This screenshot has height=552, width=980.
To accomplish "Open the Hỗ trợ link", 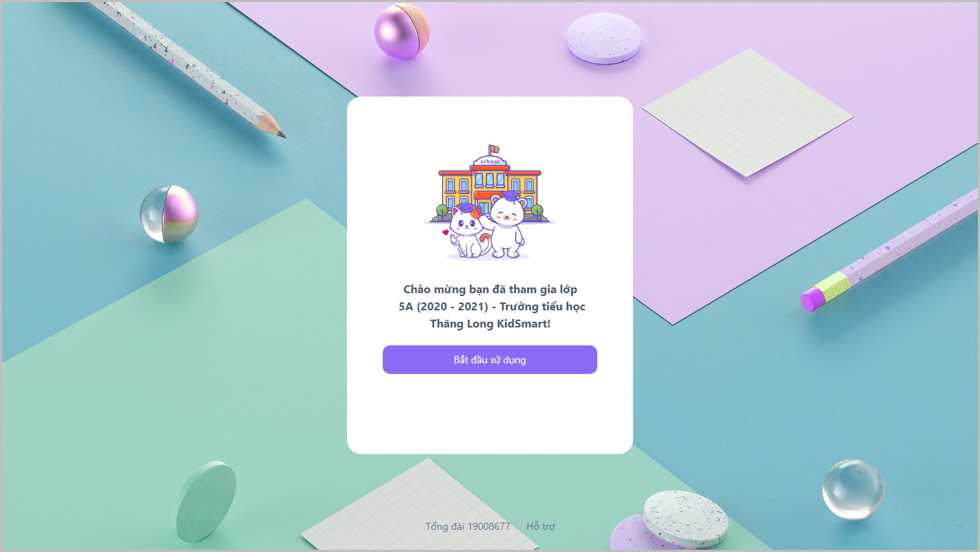I will tap(541, 526).
